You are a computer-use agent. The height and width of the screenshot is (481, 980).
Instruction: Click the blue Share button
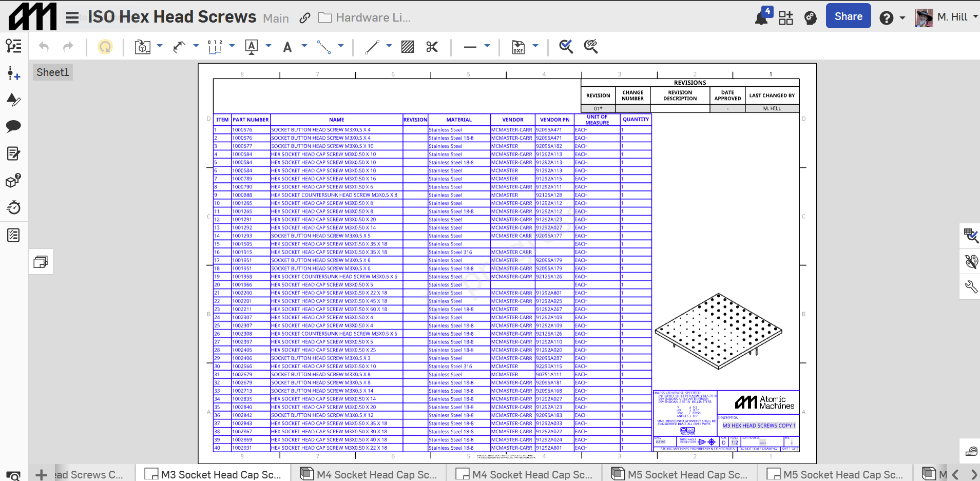(x=848, y=16)
